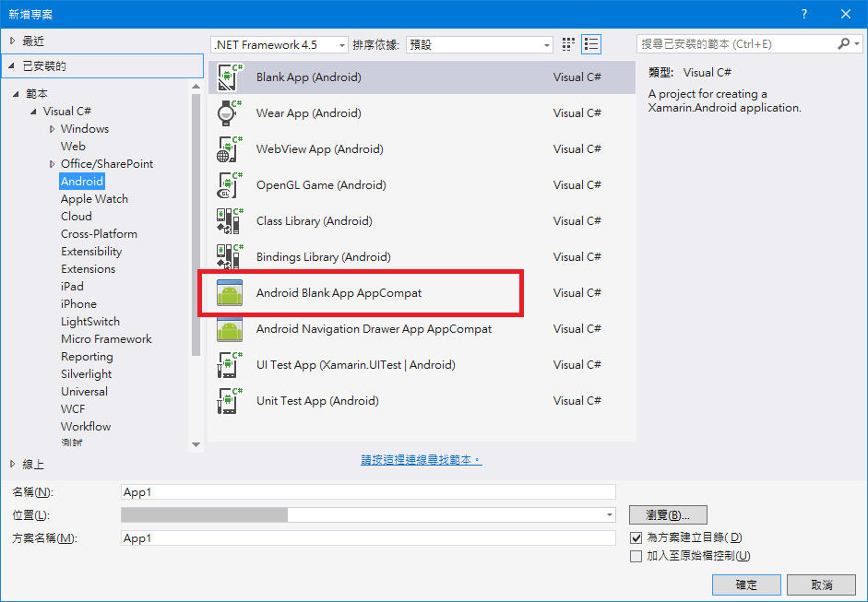Expand the Office/SharePoint tree node

tap(52, 164)
